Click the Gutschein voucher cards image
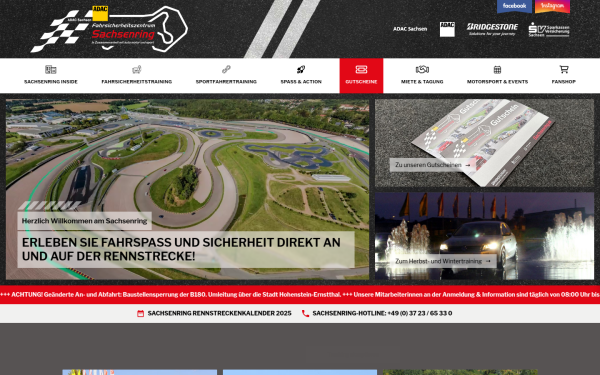600x375 pixels. tap(484, 143)
